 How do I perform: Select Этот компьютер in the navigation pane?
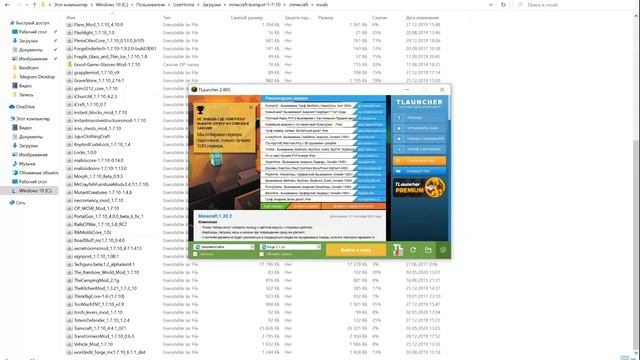(33, 119)
